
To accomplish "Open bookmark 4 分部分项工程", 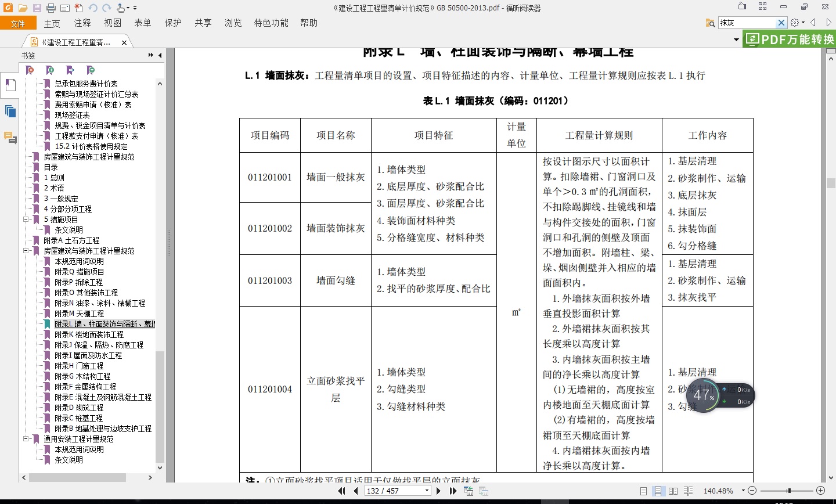I will pos(68,209).
